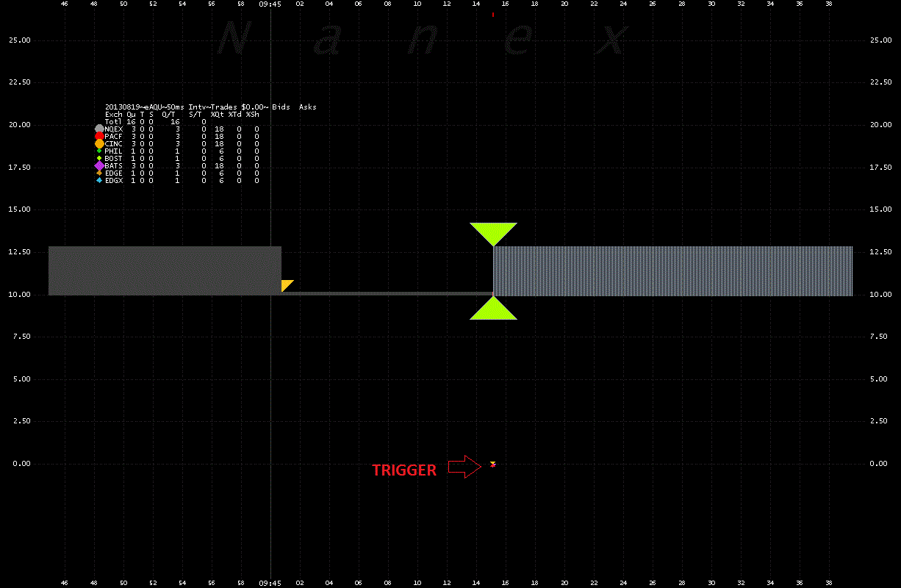This screenshot has width=901, height=588.
Task: Select the PACF exchange label
Action: click(x=114, y=136)
